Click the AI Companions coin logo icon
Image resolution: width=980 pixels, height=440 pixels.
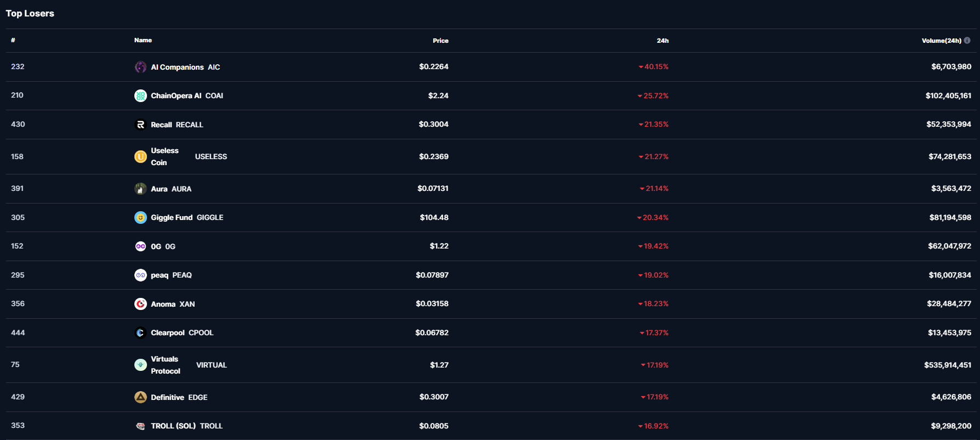(x=140, y=67)
